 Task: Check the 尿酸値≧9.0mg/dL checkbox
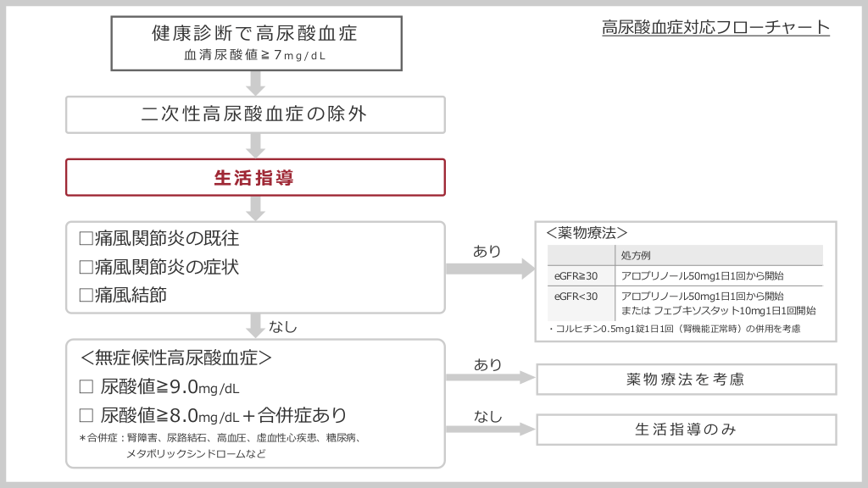[85, 387]
